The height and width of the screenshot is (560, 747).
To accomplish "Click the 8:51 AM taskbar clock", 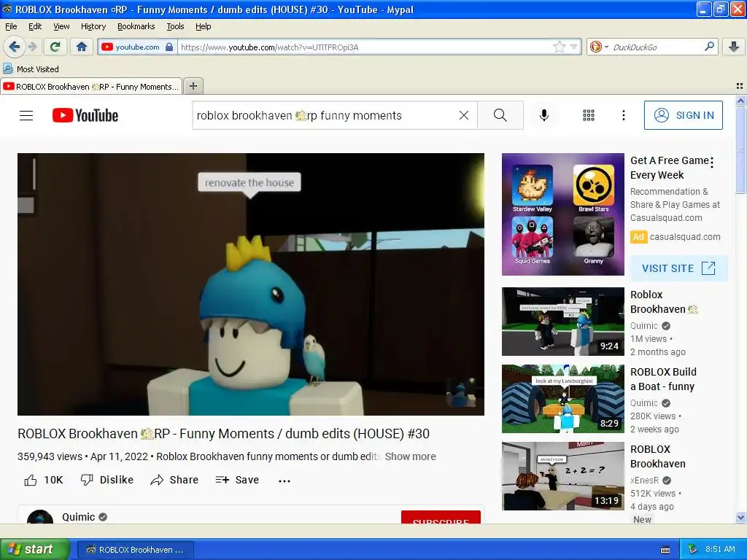I will (720, 550).
